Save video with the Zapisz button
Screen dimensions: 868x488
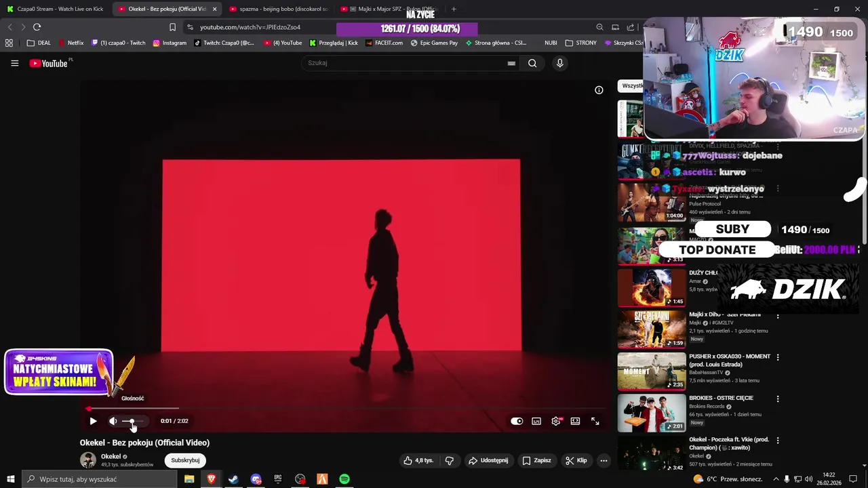(x=536, y=460)
